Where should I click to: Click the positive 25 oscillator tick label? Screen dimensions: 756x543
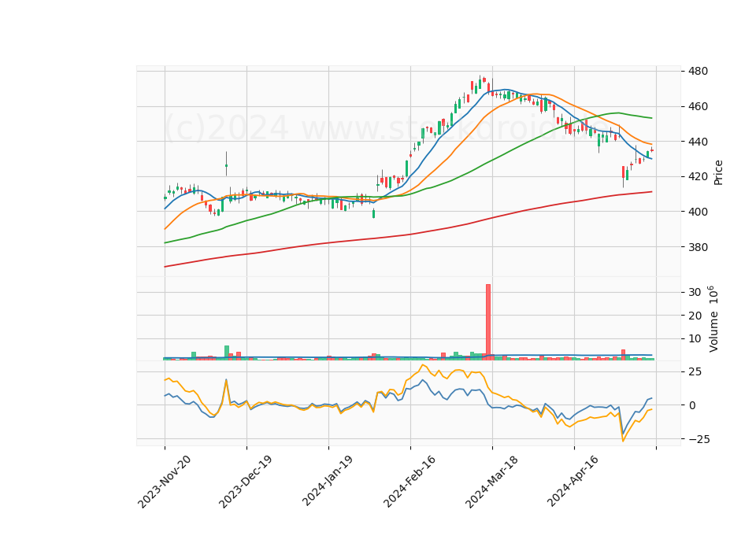(x=695, y=372)
